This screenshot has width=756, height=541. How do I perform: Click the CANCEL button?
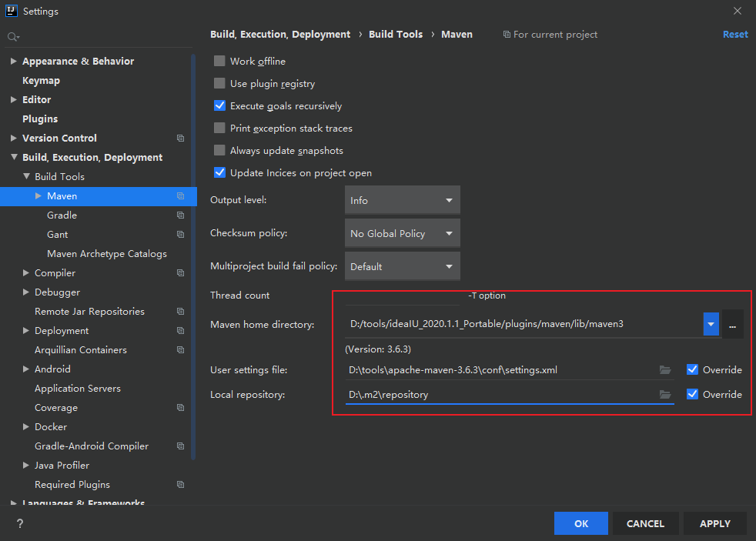(645, 523)
